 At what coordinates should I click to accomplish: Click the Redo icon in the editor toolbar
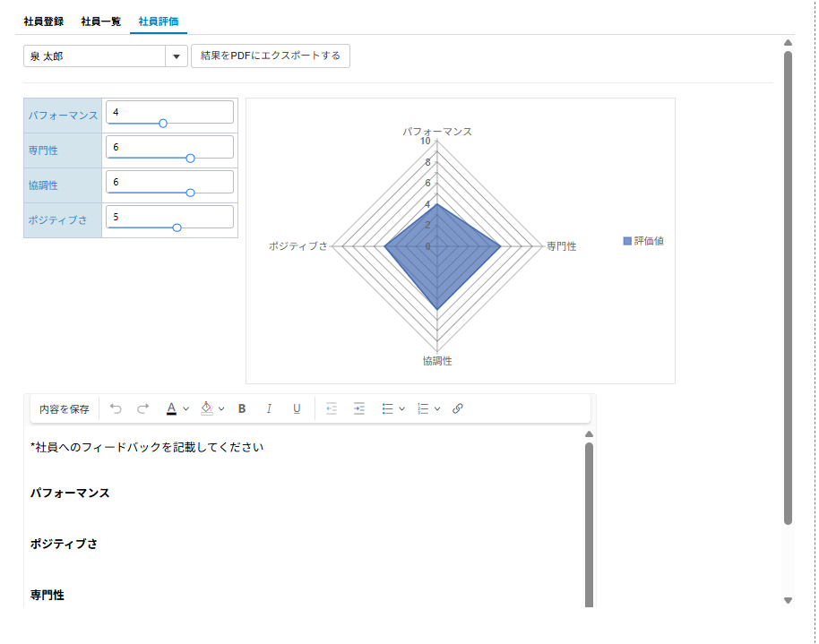click(x=142, y=408)
